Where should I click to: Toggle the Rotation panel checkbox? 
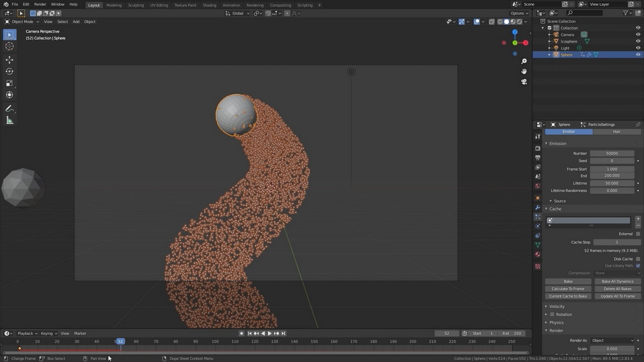[x=552, y=314]
